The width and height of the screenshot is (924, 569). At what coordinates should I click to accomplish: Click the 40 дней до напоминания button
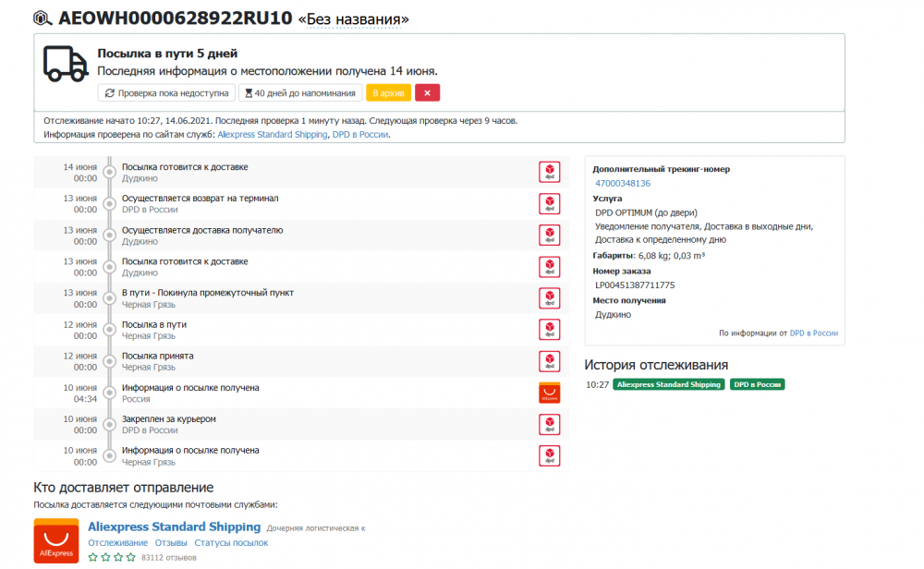299,92
